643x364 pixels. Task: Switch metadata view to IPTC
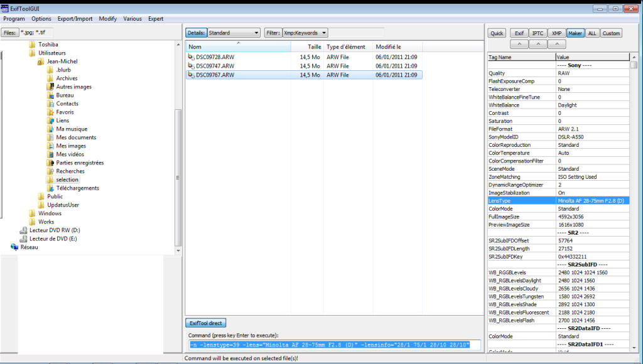(x=538, y=33)
